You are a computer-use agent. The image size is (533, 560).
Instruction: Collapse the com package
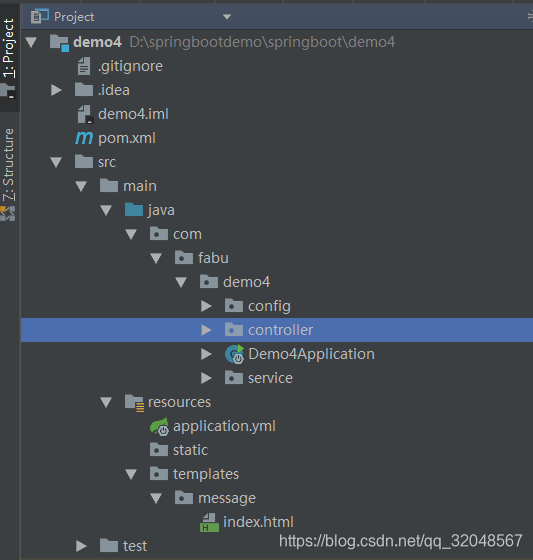[x=131, y=234]
